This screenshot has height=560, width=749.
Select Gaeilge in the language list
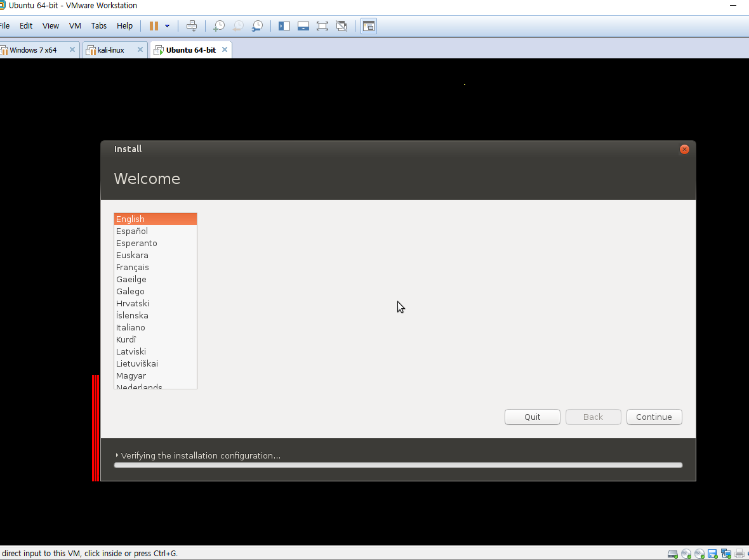[156, 279]
